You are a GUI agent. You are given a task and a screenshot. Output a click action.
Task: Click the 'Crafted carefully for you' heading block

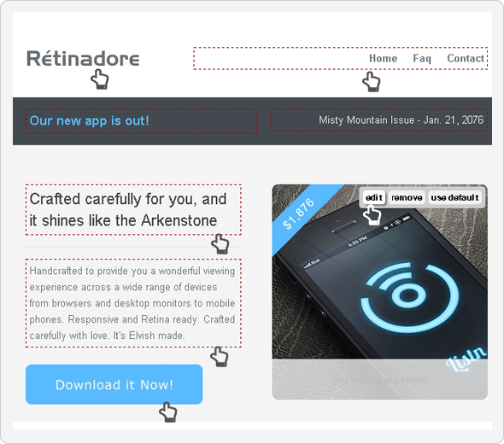tap(133, 210)
